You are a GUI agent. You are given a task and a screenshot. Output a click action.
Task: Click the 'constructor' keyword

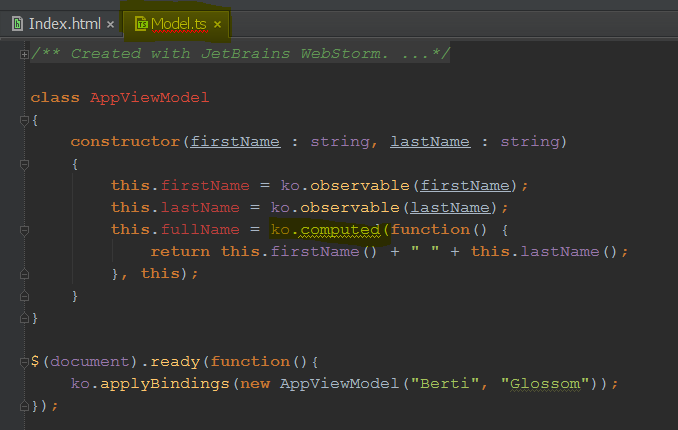click(127, 142)
